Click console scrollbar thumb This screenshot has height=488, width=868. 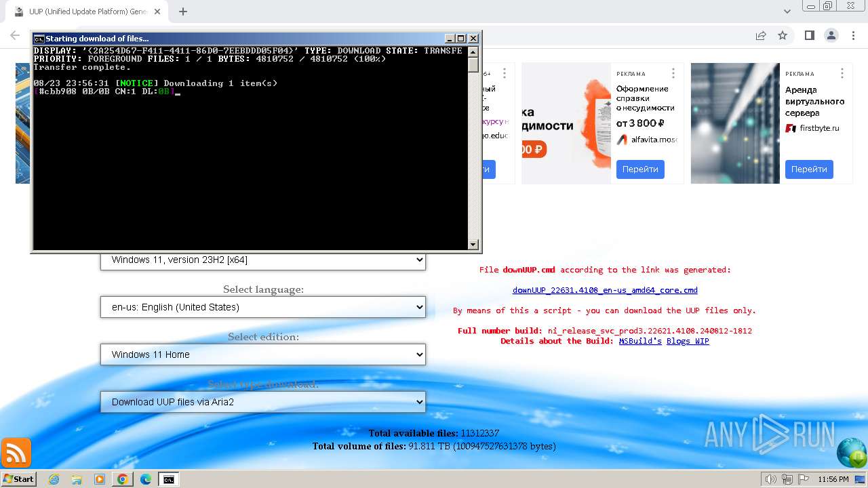(473, 64)
